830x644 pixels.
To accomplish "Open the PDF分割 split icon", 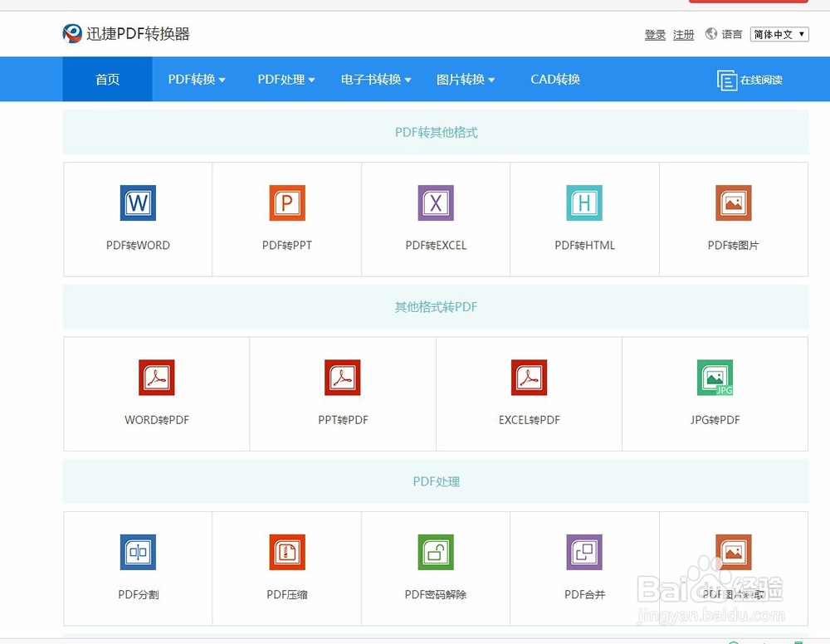I will (x=138, y=552).
